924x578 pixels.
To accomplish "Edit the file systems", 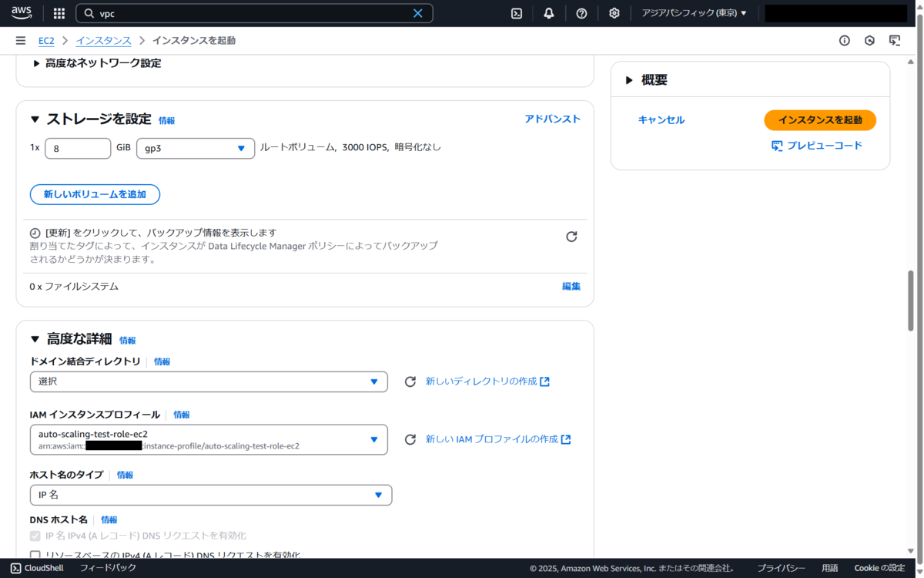I will point(571,286).
